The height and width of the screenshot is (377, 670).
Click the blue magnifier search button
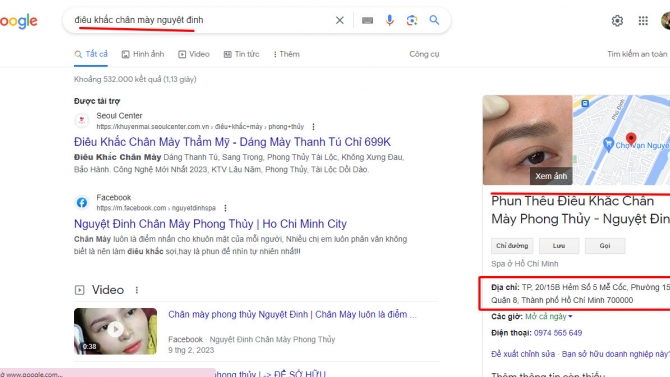tap(434, 20)
